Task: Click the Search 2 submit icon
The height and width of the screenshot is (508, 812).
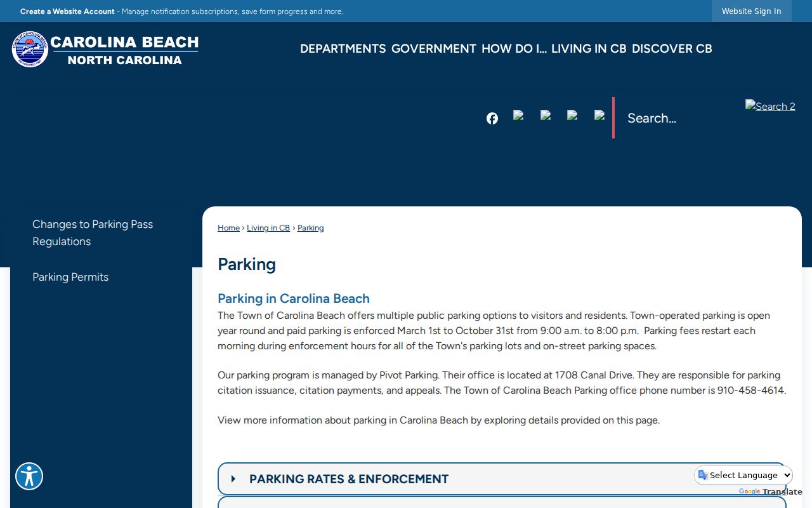Action: click(x=770, y=106)
